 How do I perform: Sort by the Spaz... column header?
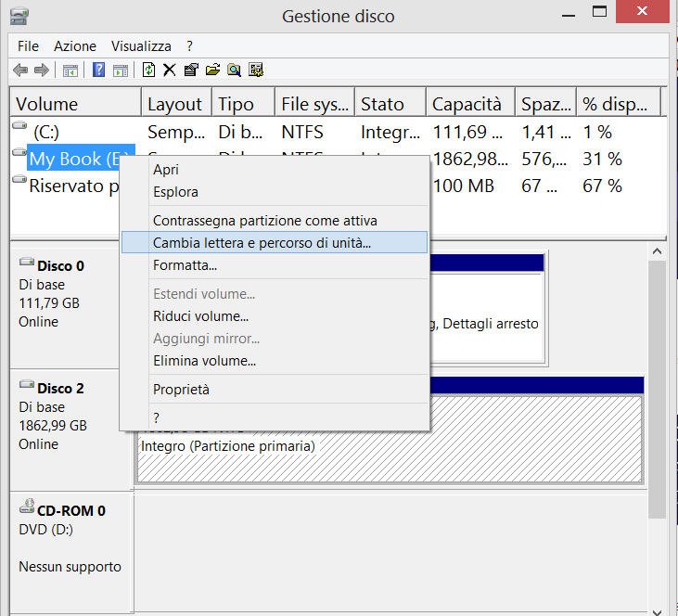545,104
